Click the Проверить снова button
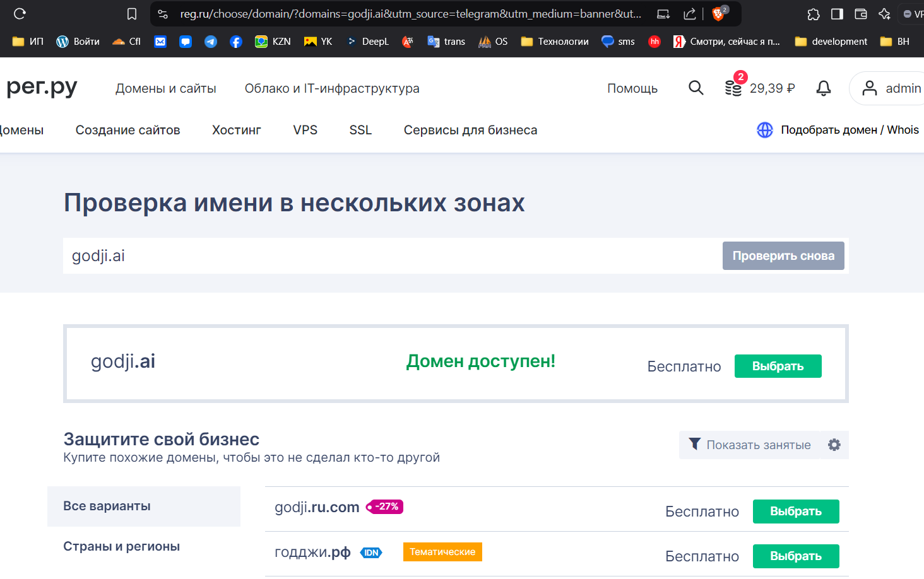The width and height of the screenshot is (924, 579). click(x=783, y=255)
